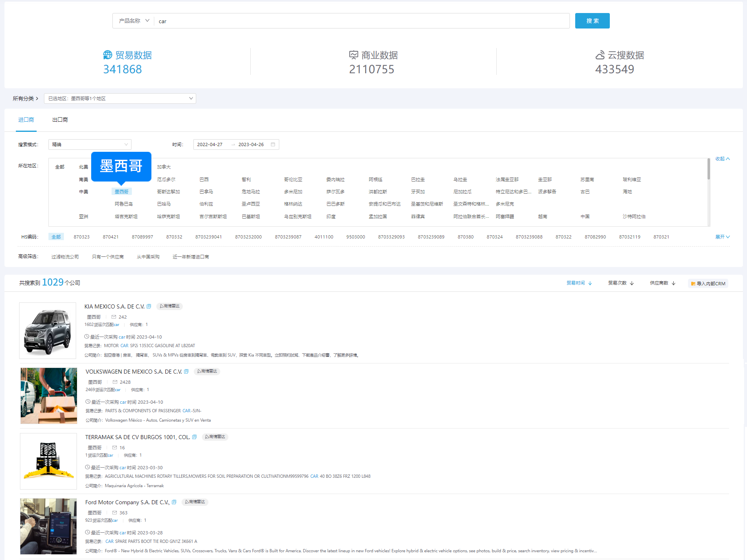
Task: Select the 进口商 tab
Action: click(x=26, y=120)
